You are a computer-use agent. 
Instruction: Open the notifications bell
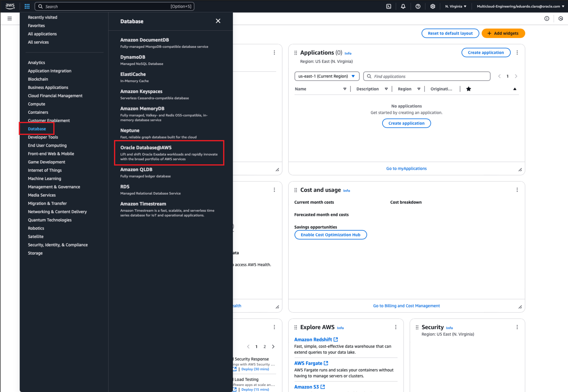403,6
